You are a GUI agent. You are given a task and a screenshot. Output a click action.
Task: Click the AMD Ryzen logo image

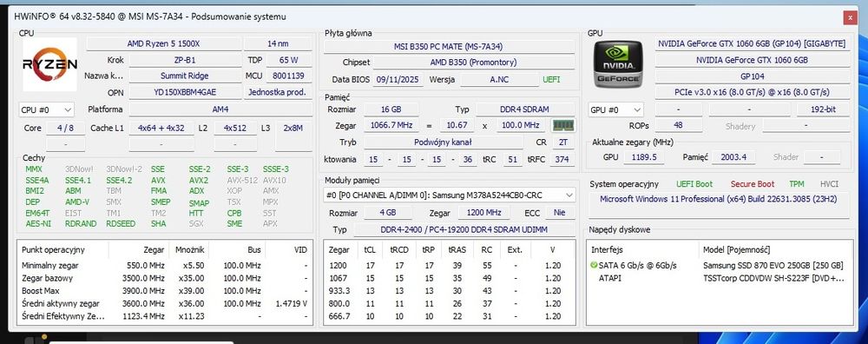tap(49, 64)
